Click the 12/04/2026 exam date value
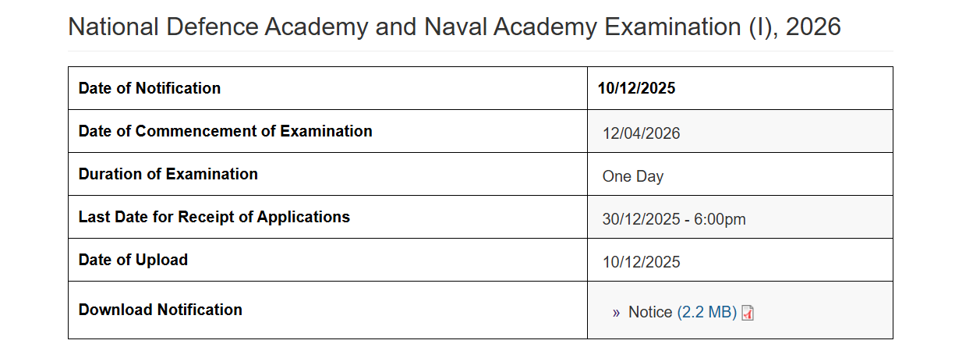The height and width of the screenshot is (358, 980). coord(641,133)
